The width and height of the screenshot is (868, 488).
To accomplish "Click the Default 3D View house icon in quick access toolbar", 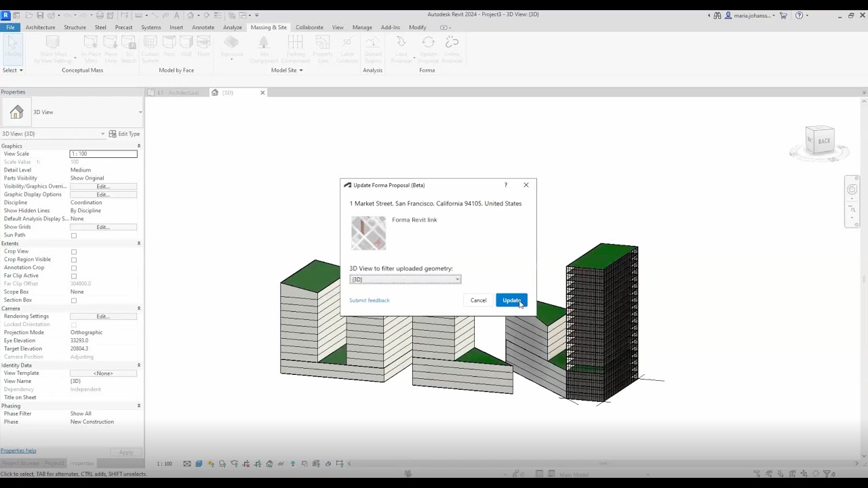I will (x=190, y=15).
